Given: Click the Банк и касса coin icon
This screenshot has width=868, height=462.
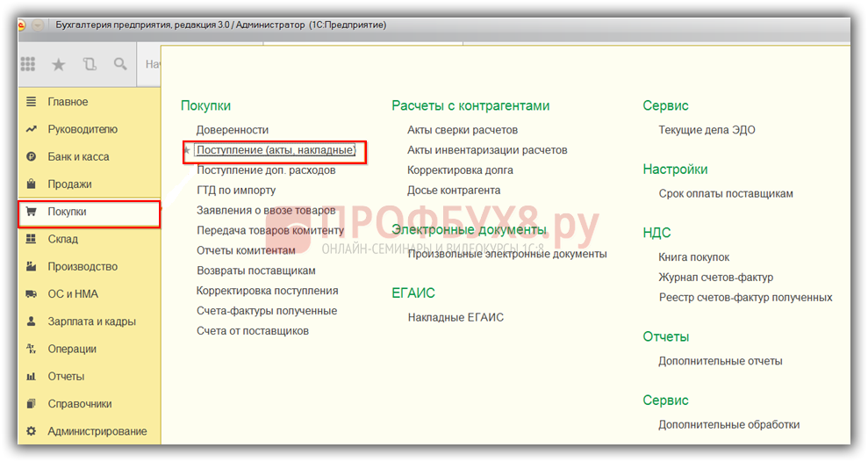Looking at the screenshot, I should [x=32, y=156].
